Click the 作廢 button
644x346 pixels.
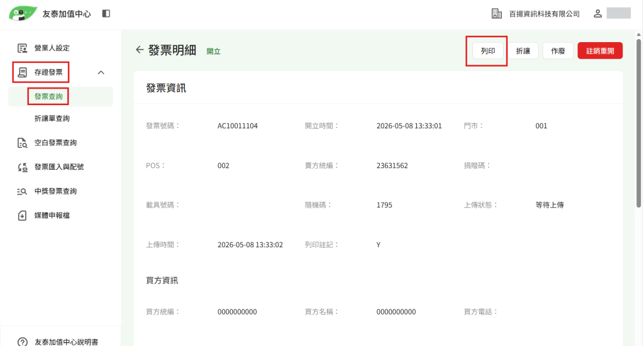[558, 51]
